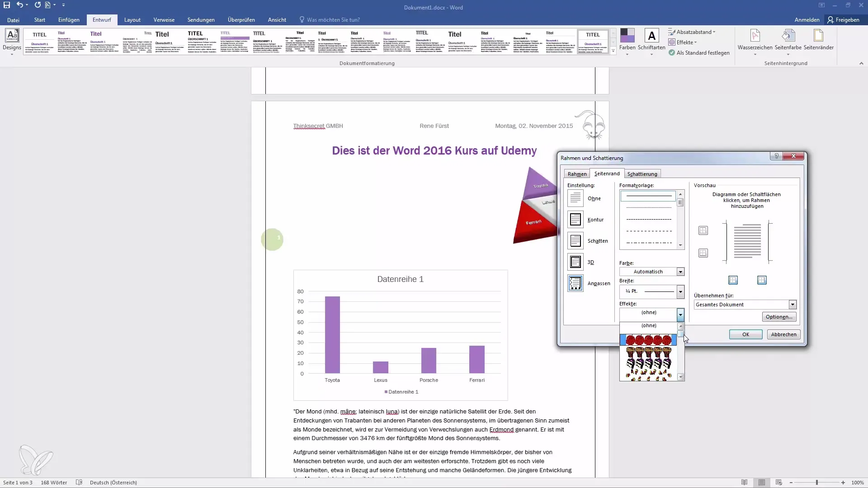Select the Anpassen border setting icon
The image size is (868, 488).
576,283
